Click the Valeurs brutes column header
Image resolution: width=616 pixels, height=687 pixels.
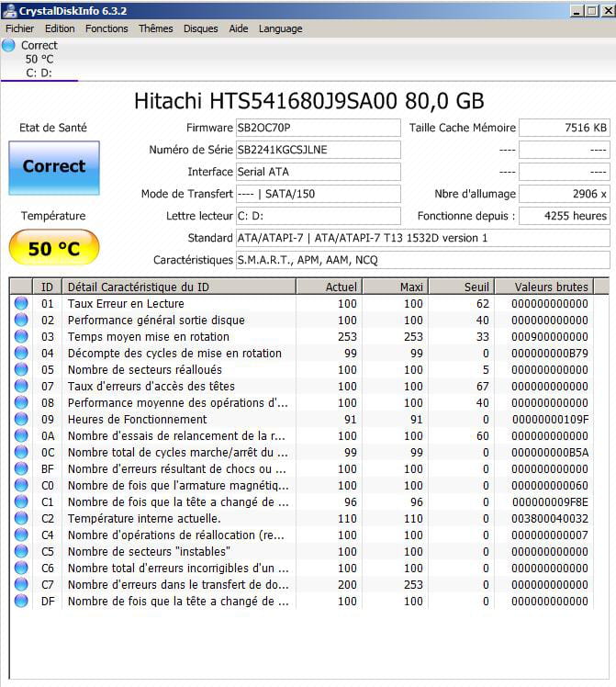[551, 287]
